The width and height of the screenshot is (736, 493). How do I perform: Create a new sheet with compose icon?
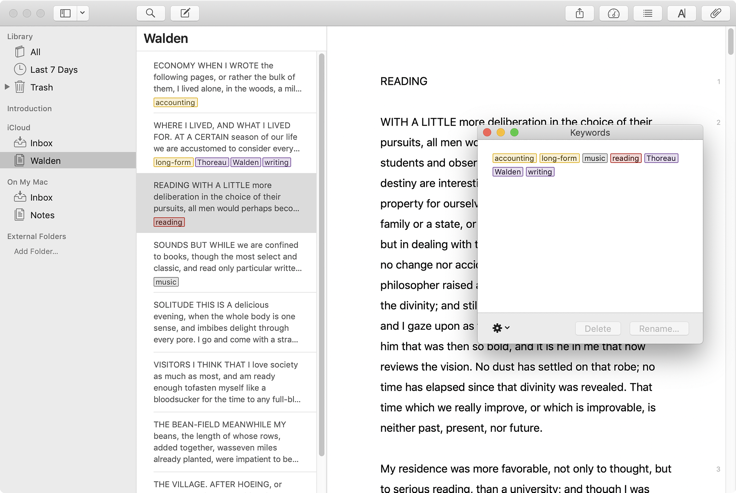(185, 13)
